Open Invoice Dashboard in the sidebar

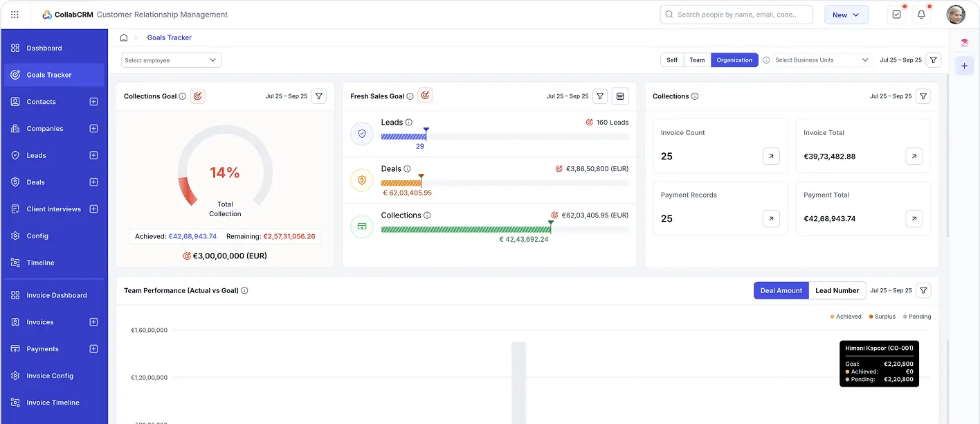tap(57, 295)
